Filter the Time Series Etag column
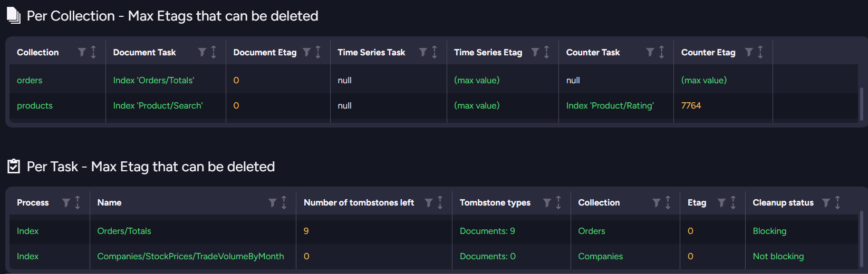 coord(535,52)
